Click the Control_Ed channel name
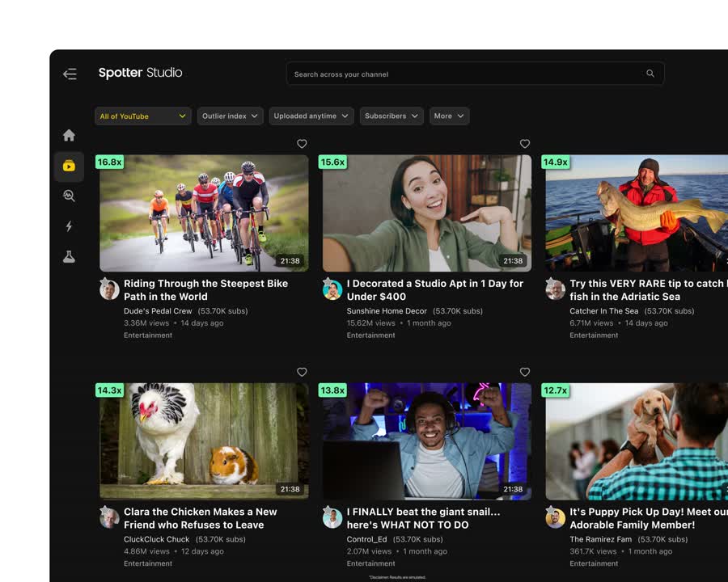The image size is (728, 582). coord(366,539)
